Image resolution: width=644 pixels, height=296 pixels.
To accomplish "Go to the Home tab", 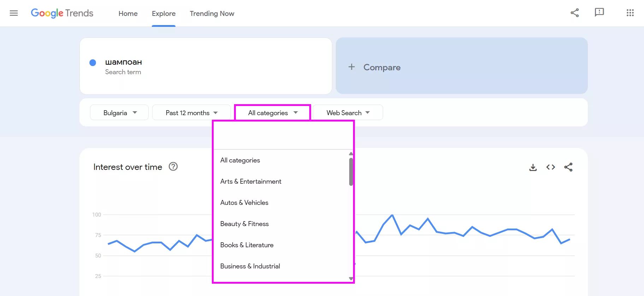I will coord(128,13).
